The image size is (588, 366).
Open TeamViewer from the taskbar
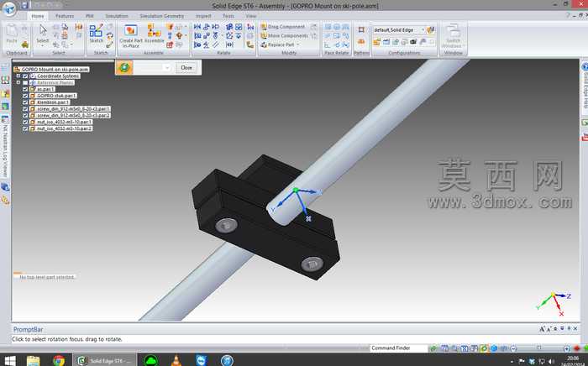click(202, 360)
